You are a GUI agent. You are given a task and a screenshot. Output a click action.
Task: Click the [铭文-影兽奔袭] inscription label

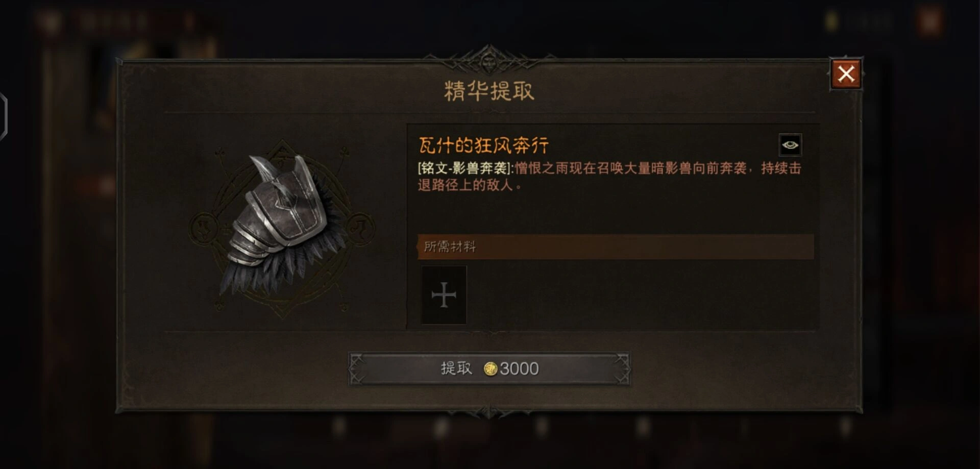[464, 168]
